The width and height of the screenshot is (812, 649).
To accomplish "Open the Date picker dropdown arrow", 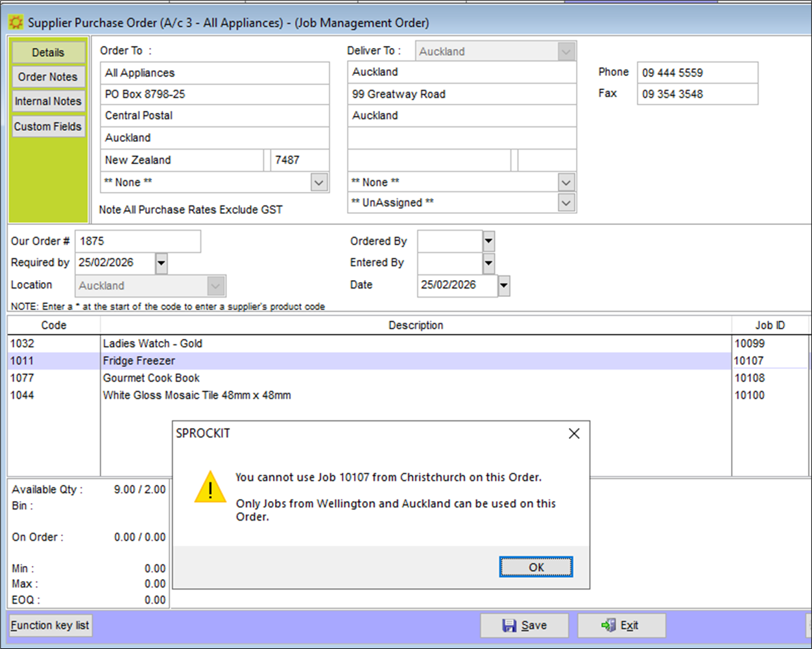I will 504,285.
